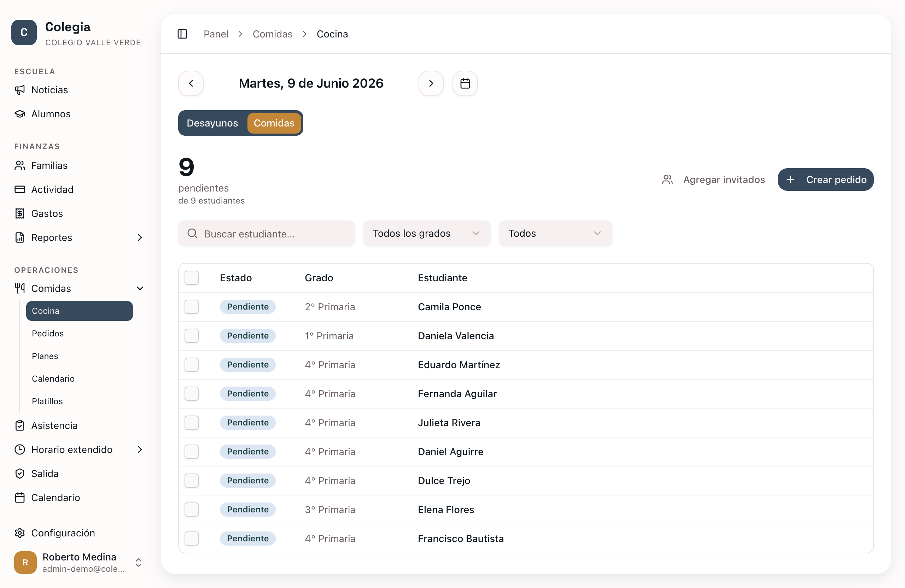This screenshot has height=588, width=905.
Task: Click the Gastos receipt icon
Action: tap(20, 213)
